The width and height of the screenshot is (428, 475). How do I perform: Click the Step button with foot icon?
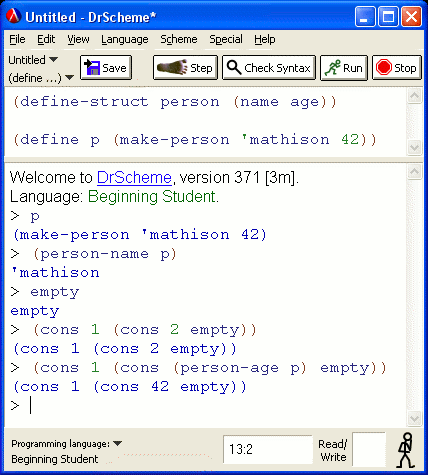pos(185,68)
